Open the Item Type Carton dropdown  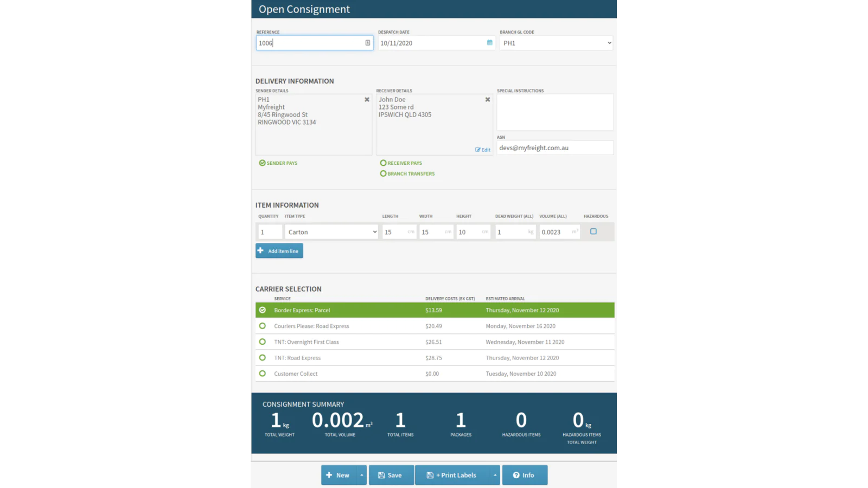click(x=331, y=232)
